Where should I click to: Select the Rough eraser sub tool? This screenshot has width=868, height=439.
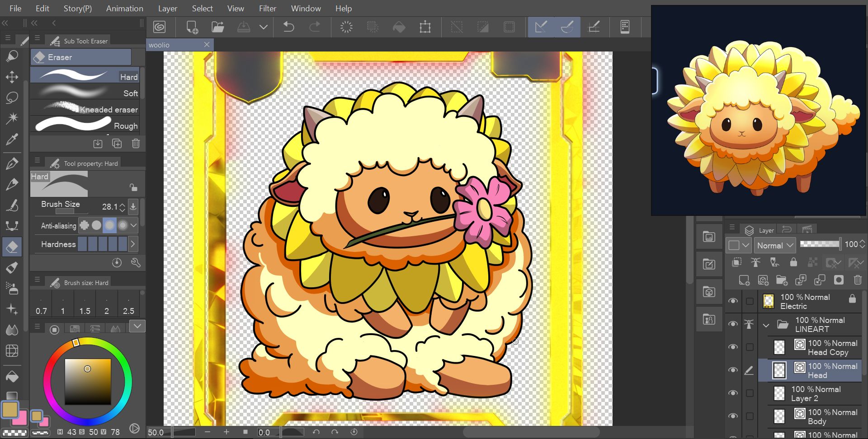pos(85,125)
